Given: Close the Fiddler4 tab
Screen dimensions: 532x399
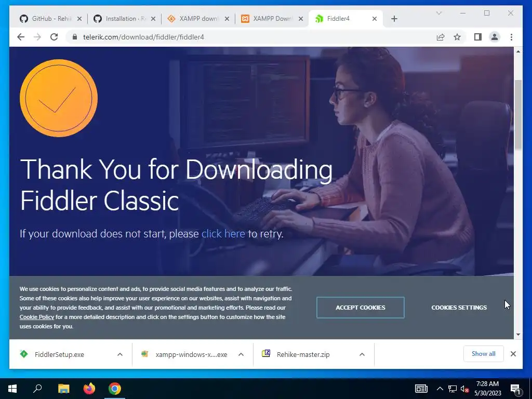Looking at the screenshot, I should click(374, 19).
